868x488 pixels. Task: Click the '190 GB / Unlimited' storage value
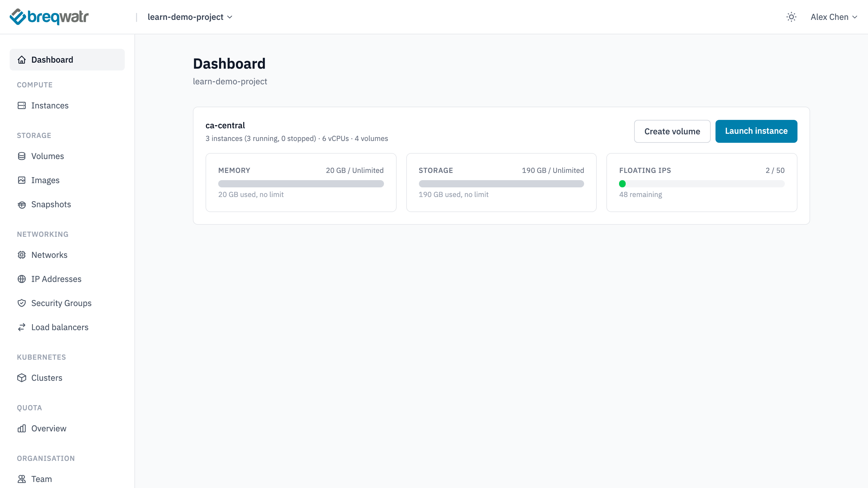[x=553, y=170]
